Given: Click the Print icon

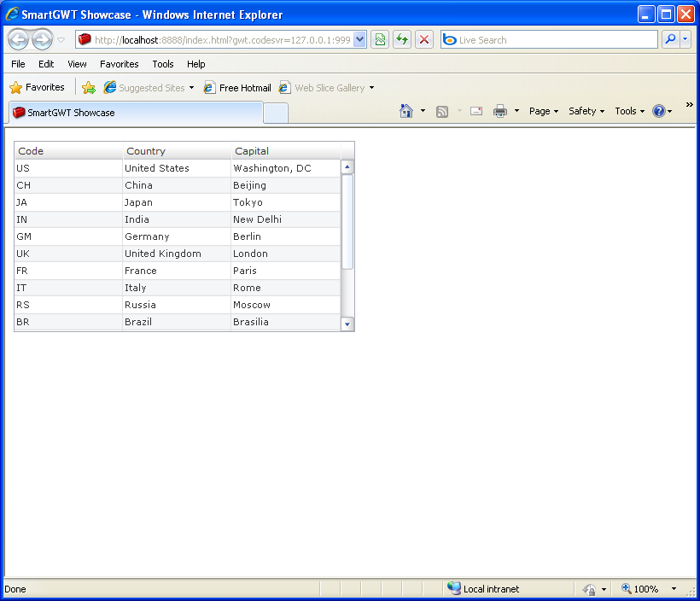Looking at the screenshot, I should point(500,111).
